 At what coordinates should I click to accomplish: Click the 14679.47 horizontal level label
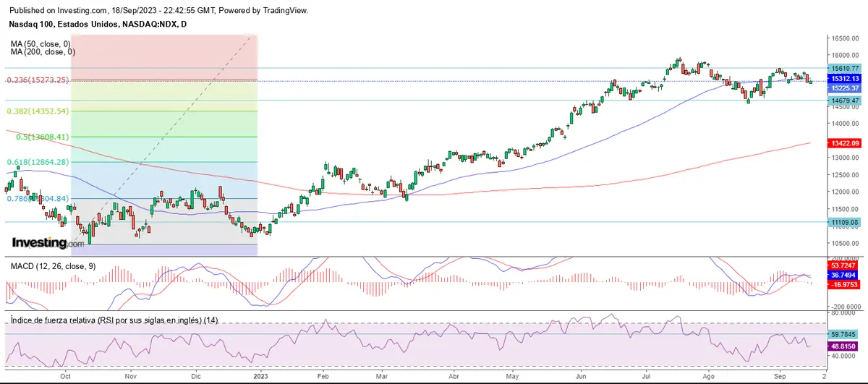tap(844, 101)
